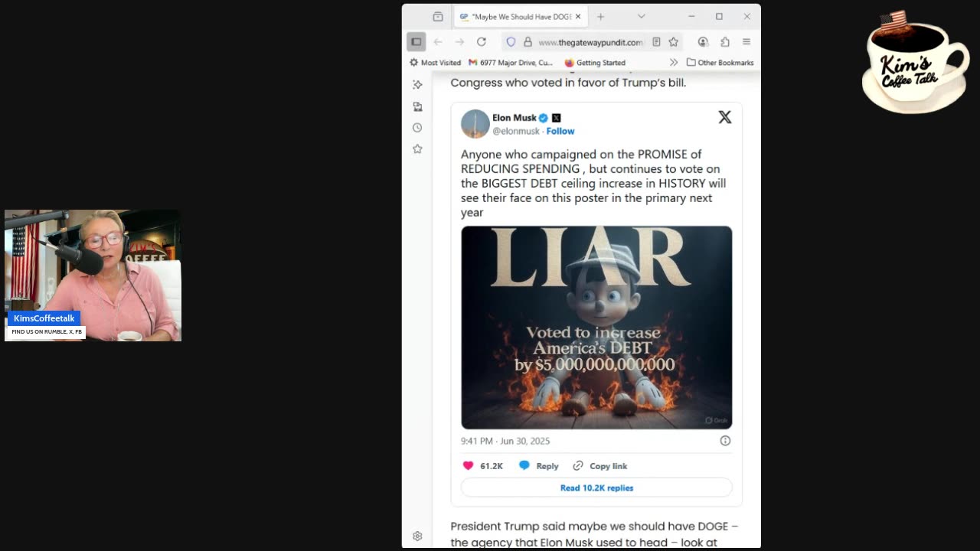Viewport: 980px width, 551px height.
Task: Toggle the Firefox sidebar button
Action: coord(416,42)
